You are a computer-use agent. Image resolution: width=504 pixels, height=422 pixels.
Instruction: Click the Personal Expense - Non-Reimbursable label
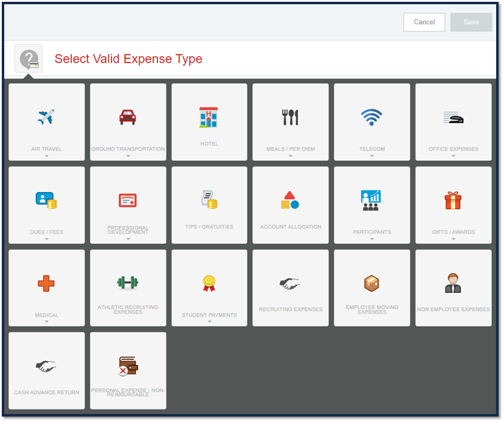pyautogui.click(x=128, y=392)
